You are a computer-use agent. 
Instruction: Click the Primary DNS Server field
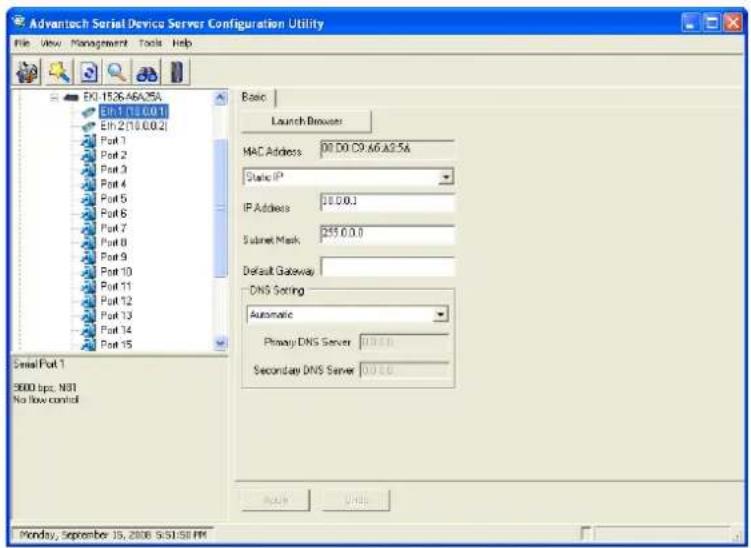pos(404,342)
